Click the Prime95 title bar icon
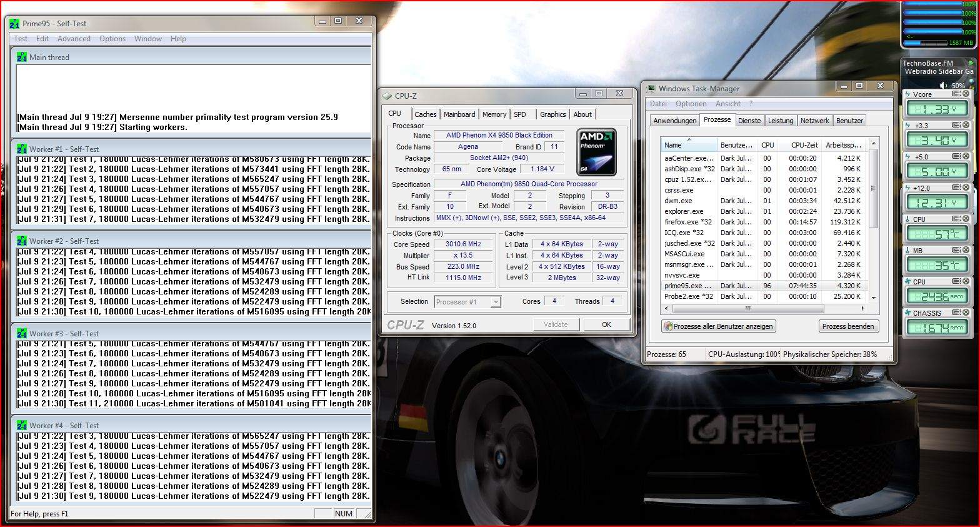Viewport: 980px width, 527px height. [14, 24]
